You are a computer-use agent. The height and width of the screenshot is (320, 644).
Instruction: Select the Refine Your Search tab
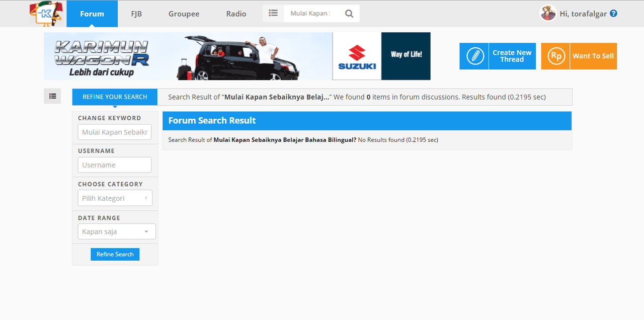[115, 97]
